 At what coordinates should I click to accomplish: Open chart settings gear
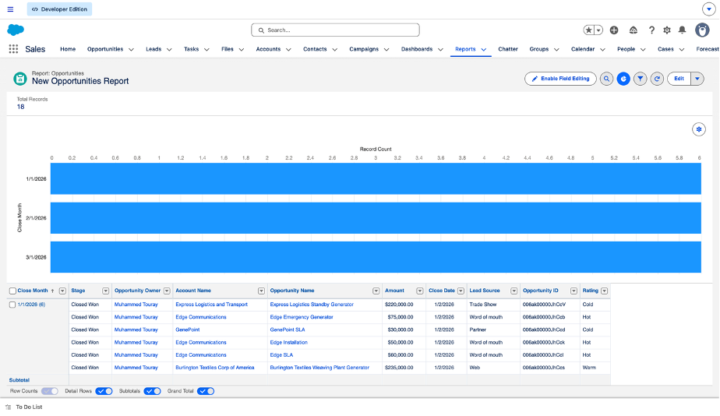click(x=699, y=129)
